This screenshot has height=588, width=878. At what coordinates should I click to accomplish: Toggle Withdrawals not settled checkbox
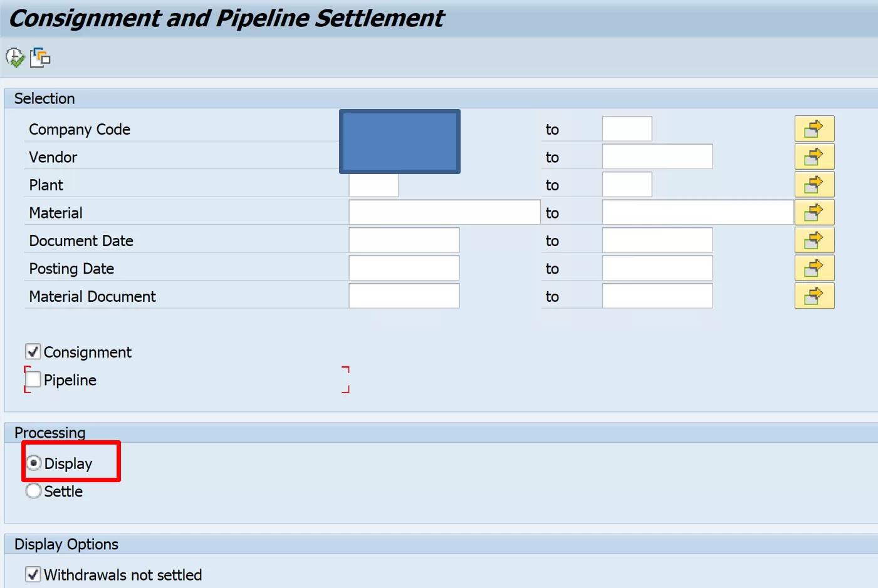coord(33,574)
